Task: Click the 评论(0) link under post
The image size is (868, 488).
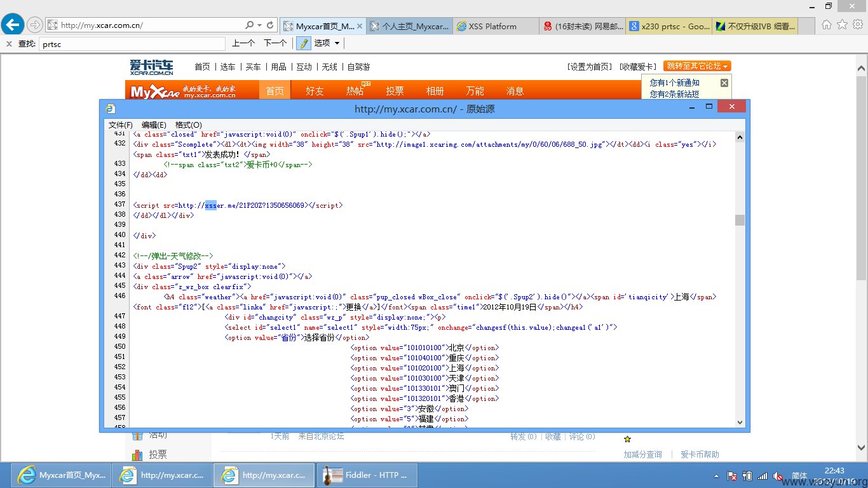Action: [x=582, y=437]
